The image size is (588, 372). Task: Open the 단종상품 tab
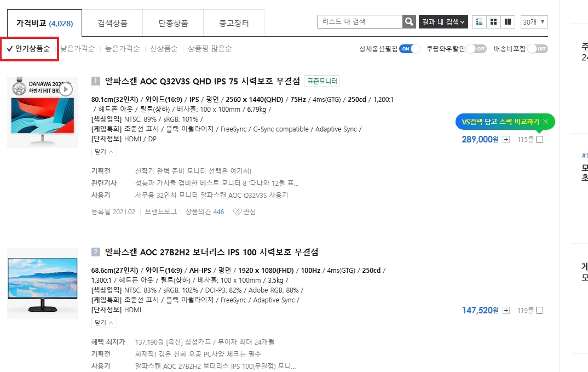coord(173,23)
